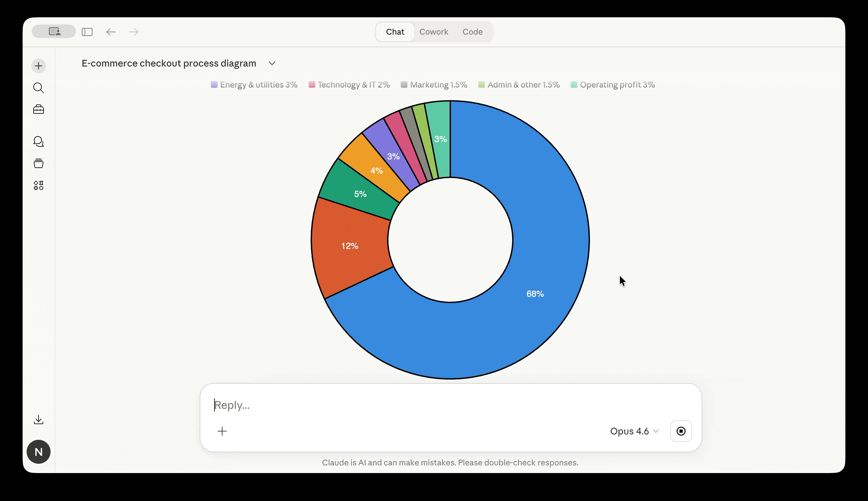Click the blue 68% chart slice

(x=535, y=293)
